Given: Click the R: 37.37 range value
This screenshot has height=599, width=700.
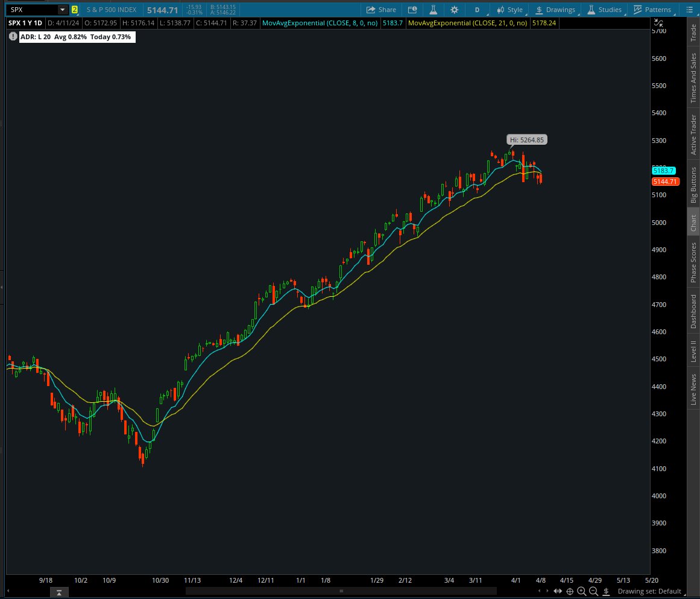Looking at the screenshot, I should point(245,23).
